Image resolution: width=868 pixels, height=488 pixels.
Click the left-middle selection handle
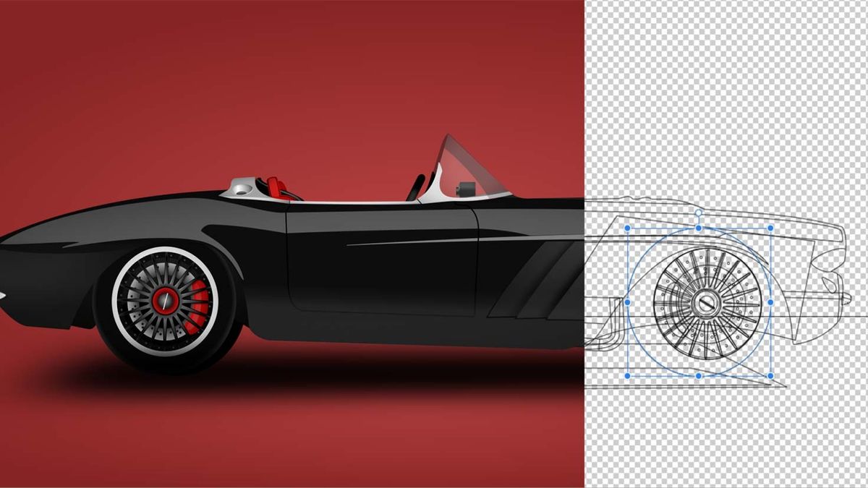(x=629, y=302)
